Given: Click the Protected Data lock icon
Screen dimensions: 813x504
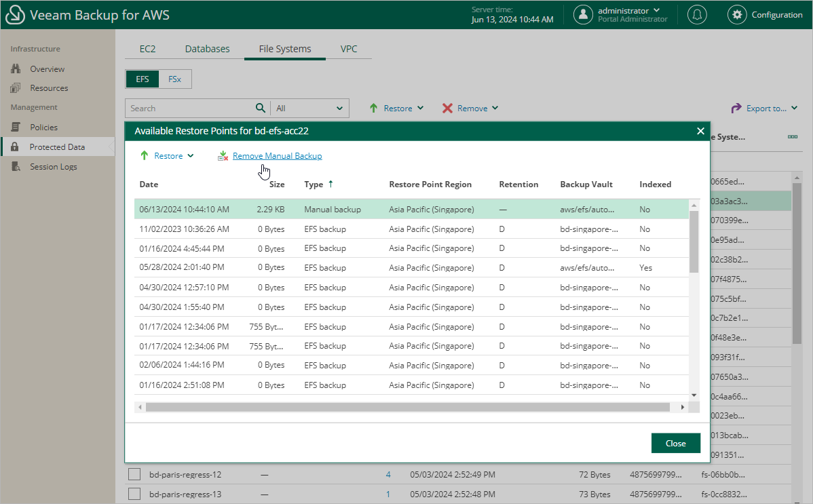Looking at the screenshot, I should pyautogui.click(x=15, y=147).
